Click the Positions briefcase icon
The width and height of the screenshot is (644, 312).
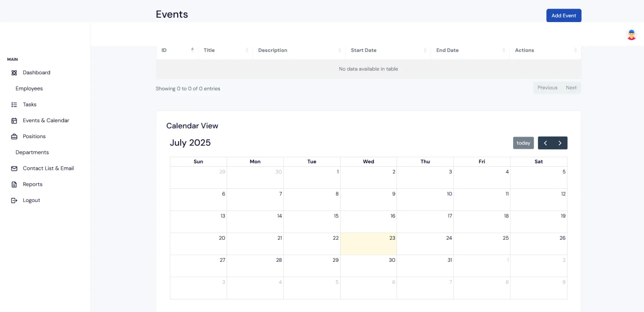tap(14, 137)
